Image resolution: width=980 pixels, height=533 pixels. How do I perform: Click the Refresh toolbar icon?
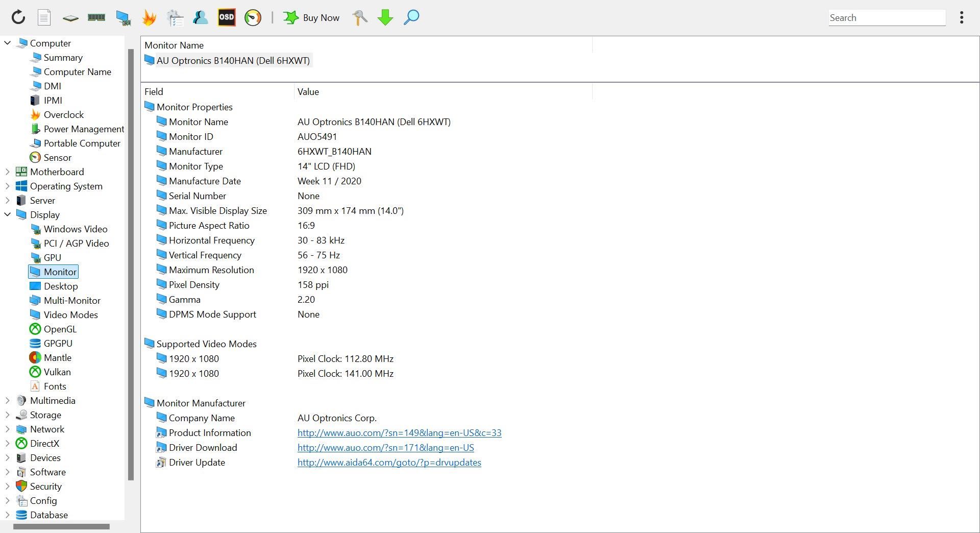tap(18, 17)
